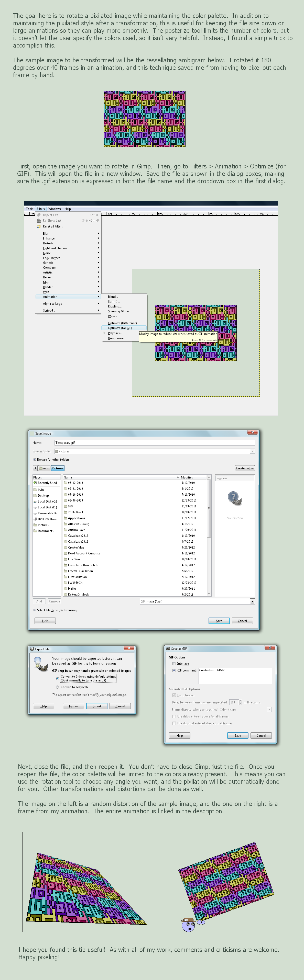Click the folder icon beside Haiku
304x980 pixels.
point(65,588)
